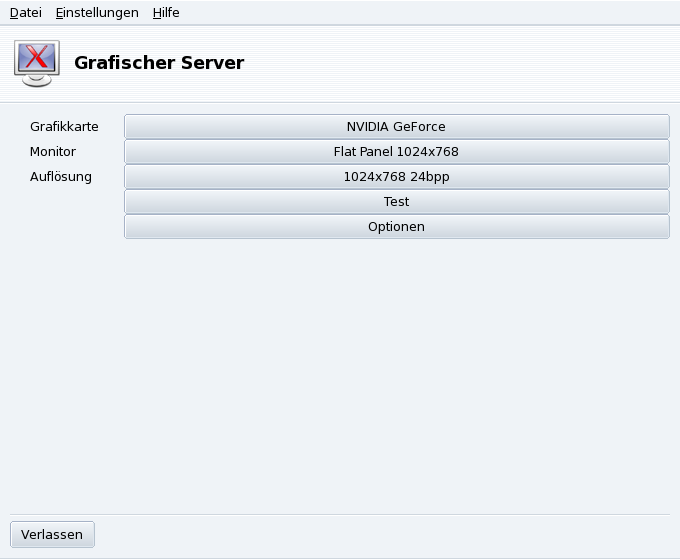The height and width of the screenshot is (560, 680).
Task: Click the Grafischer Server heading
Action: [x=159, y=63]
